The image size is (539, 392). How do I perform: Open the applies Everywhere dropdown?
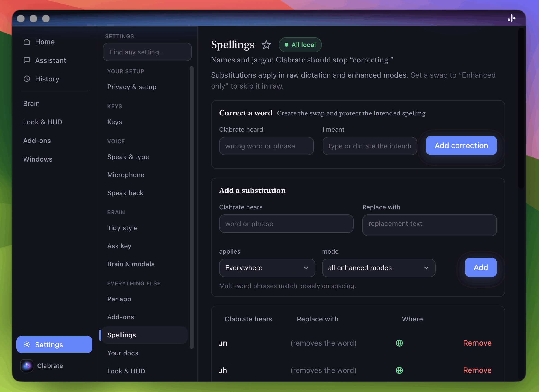267,268
